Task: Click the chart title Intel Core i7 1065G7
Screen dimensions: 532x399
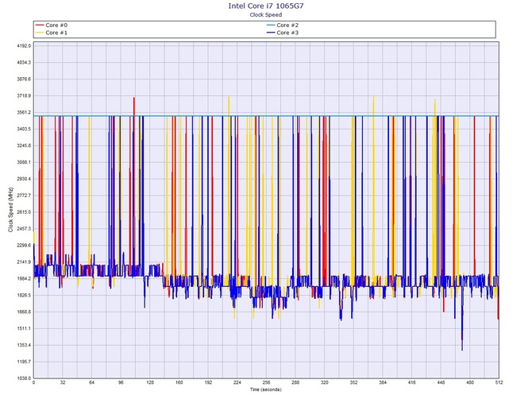Action: [x=266, y=6]
